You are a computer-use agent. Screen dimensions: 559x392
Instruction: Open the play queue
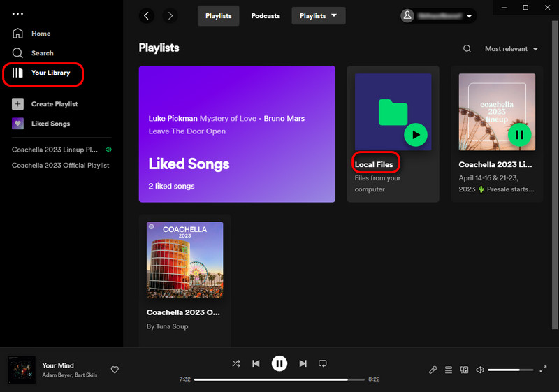[449, 370]
